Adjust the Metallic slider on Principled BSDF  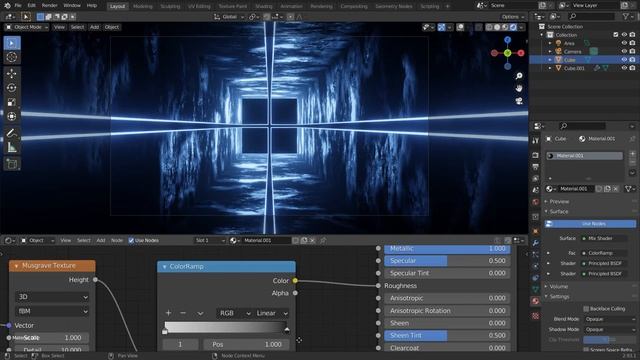tap(447, 249)
